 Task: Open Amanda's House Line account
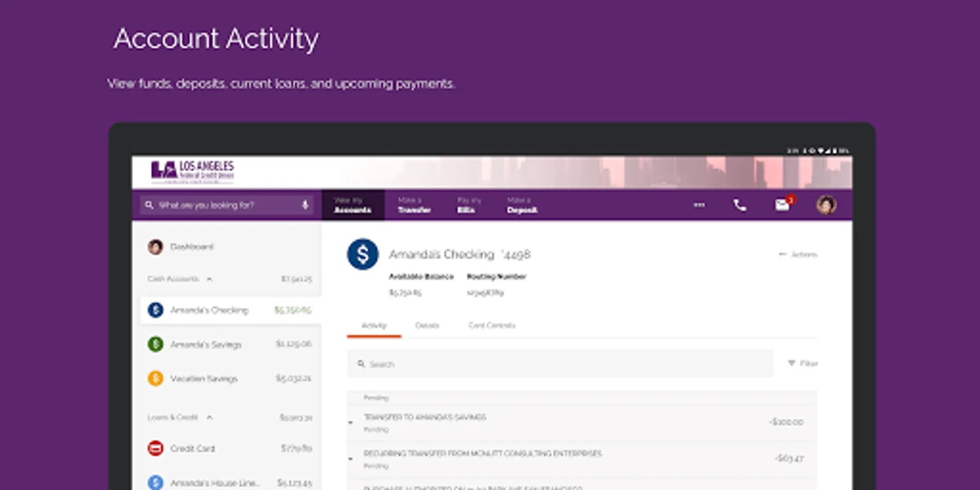coord(230,482)
